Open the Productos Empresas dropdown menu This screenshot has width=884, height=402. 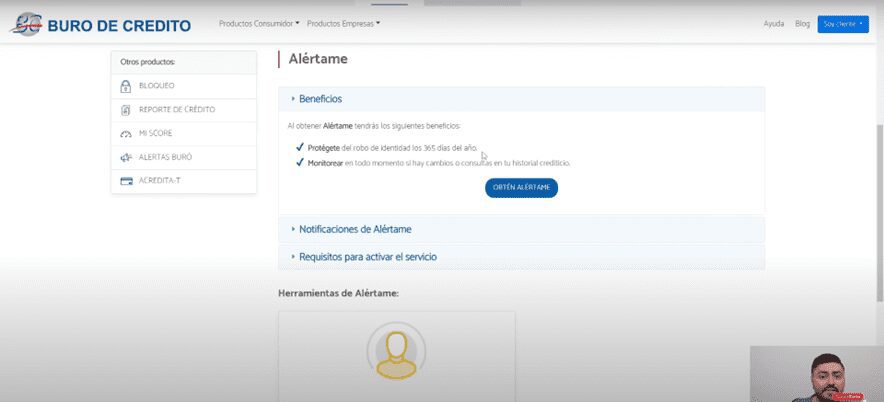[x=343, y=23]
